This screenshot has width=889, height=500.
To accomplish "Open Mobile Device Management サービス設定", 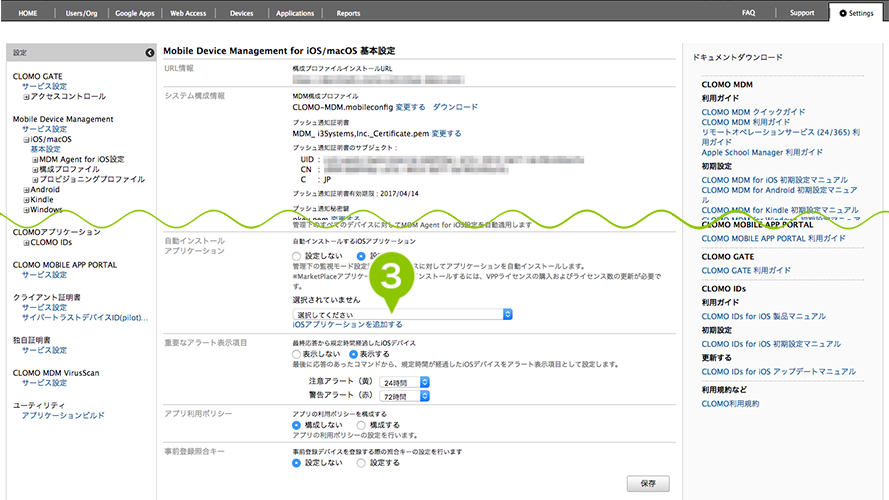I will coord(44,129).
